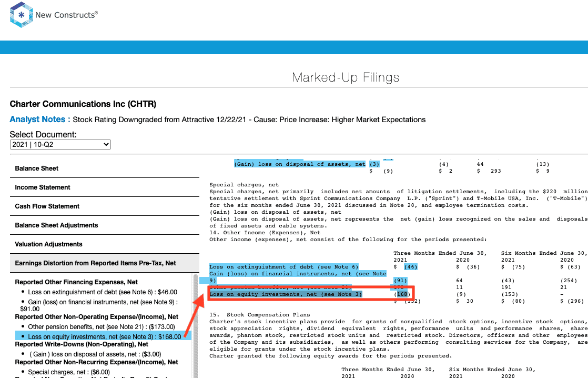This screenshot has height=378, width=588.
Task: Select Gain (loss) on financial instruments item in sidebar
Action: pyautogui.click(x=99, y=305)
